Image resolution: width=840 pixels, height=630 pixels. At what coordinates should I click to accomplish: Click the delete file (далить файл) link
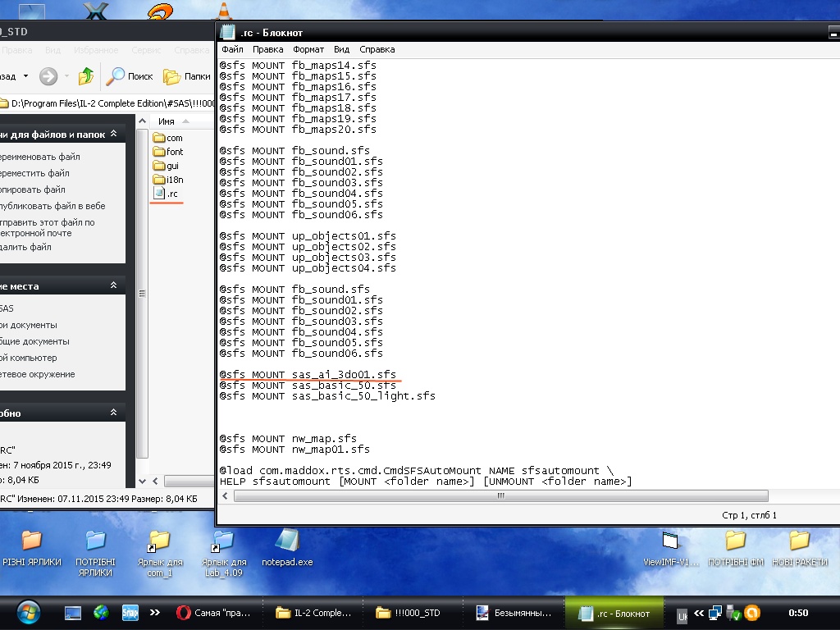26,247
